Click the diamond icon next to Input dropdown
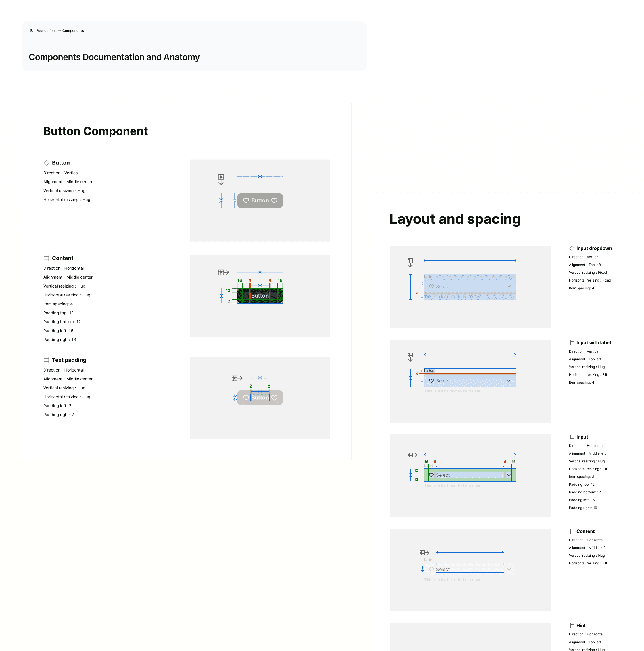This screenshot has width=644, height=651. coord(572,248)
